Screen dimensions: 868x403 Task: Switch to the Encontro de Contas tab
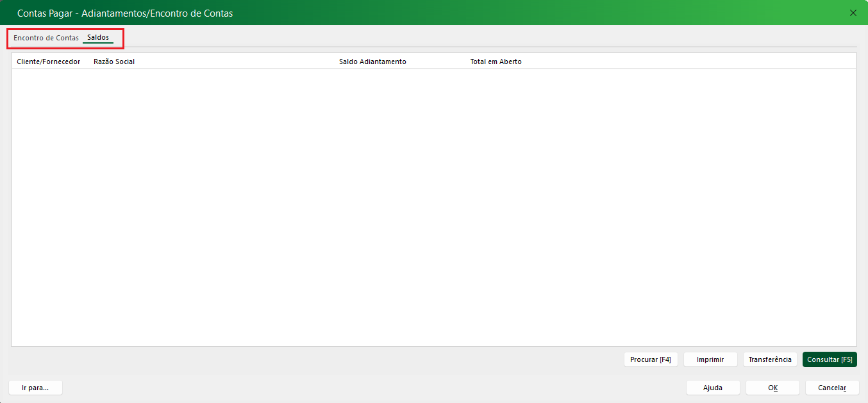pyautogui.click(x=46, y=38)
